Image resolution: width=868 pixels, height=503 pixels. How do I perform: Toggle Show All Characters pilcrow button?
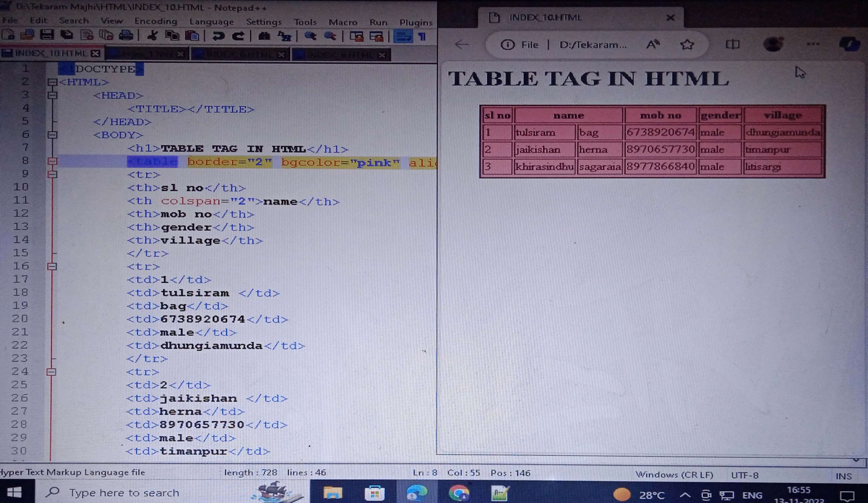coord(422,36)
